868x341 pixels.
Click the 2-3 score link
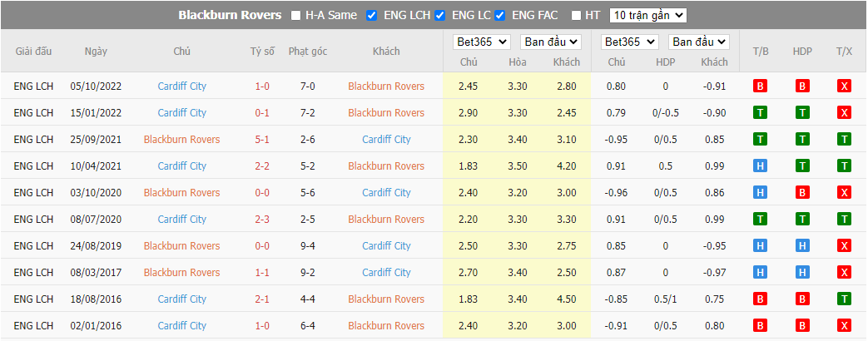(x=262, y=220)
